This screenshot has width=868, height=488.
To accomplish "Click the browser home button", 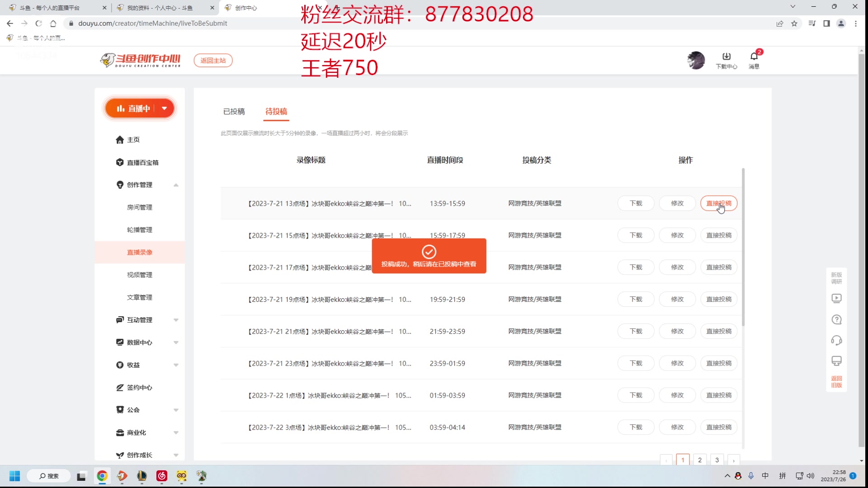I will click(x=53, y=23).
